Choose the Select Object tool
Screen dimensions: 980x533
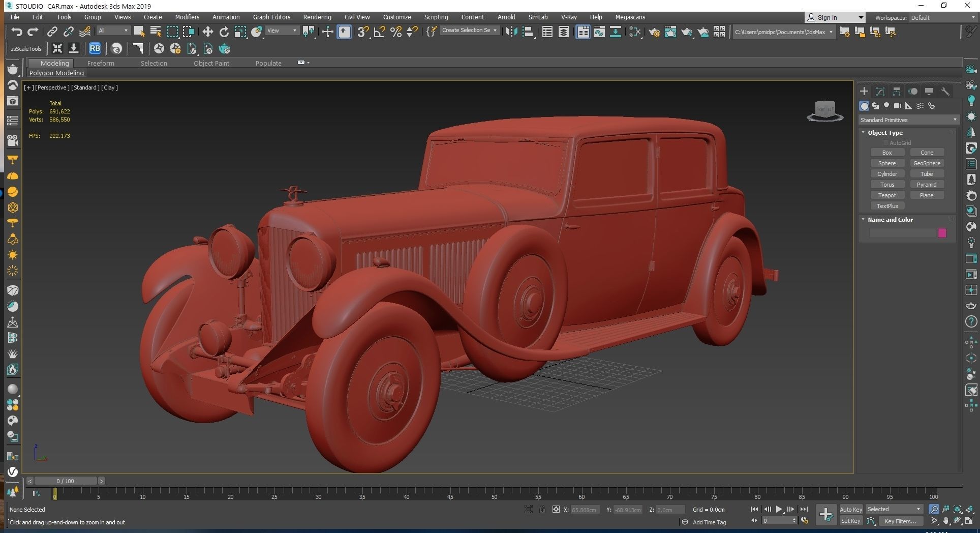tap(139, 32)
